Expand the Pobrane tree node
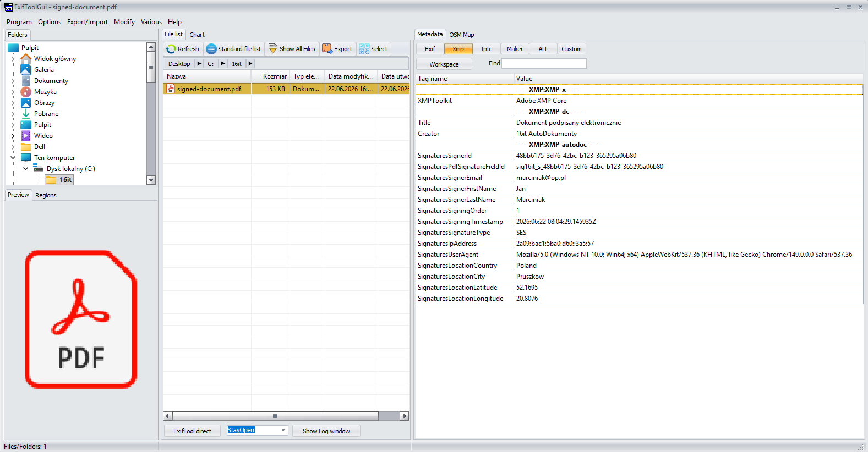The image size is (868, 452). coord(13,114)
